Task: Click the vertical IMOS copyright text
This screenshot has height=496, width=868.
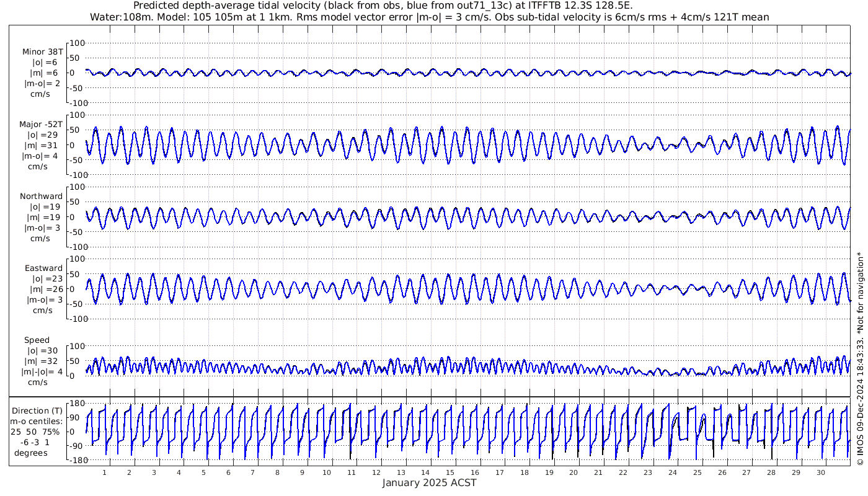Action: coord(860,358)
